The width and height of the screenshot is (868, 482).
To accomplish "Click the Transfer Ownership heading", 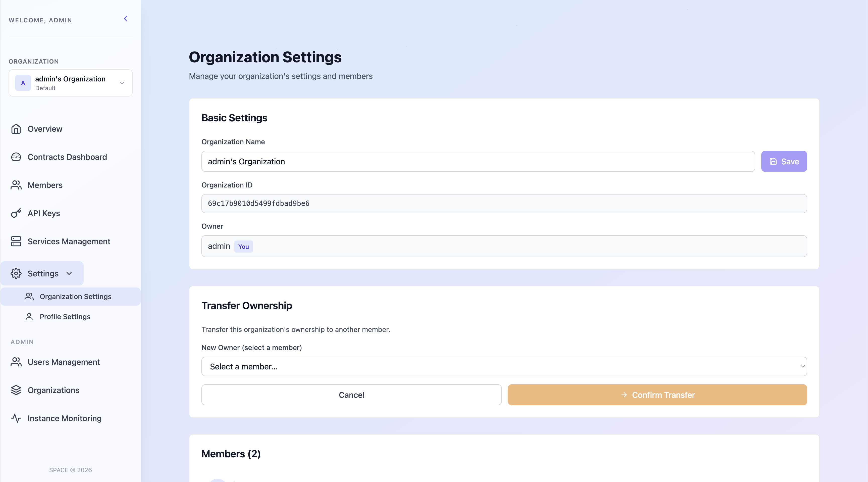I will coord(247,306).
